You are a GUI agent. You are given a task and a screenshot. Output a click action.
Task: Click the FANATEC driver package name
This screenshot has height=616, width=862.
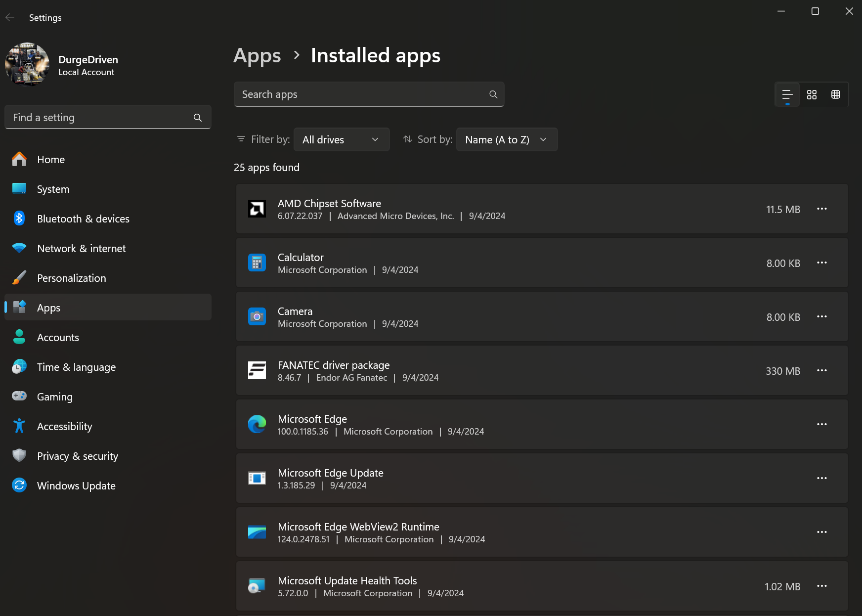[334, 365]
